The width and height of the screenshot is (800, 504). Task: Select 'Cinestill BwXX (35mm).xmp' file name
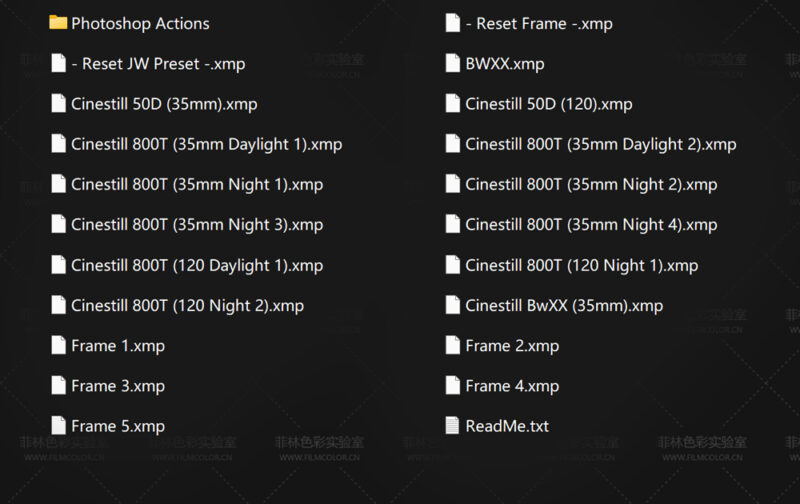(x=564, y=307)
